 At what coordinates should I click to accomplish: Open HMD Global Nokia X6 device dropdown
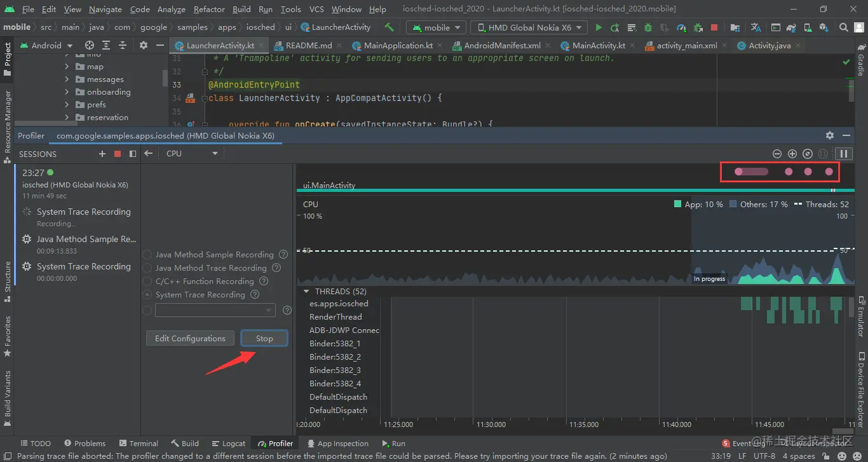pos(530,27)
